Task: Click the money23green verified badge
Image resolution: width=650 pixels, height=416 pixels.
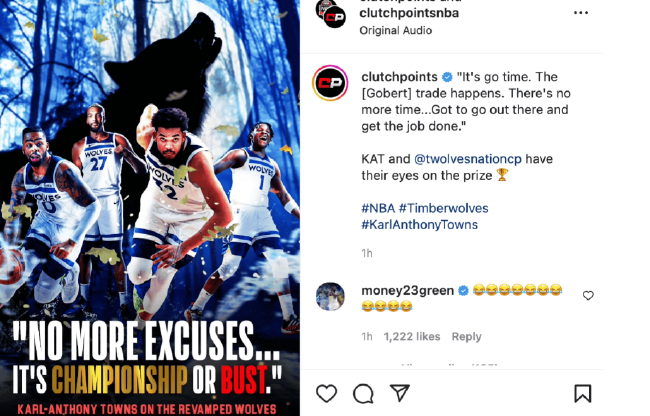Action: (x=463, y=291)
